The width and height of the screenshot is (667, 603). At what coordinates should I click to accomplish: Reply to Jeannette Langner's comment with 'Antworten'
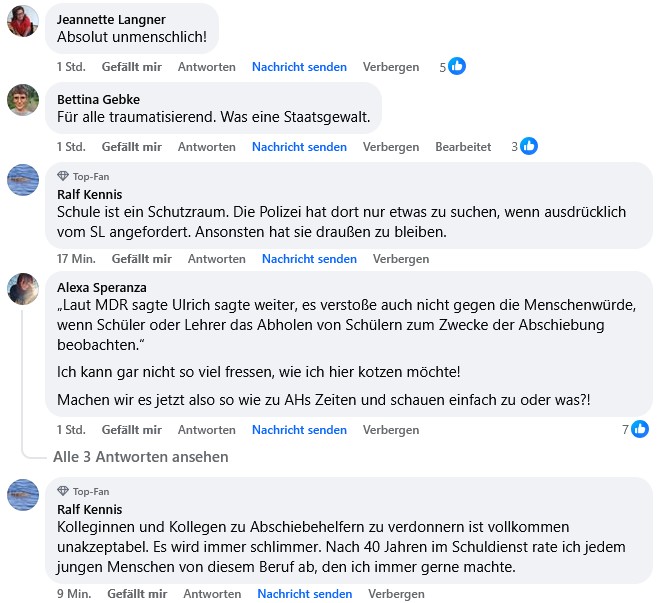206,67
